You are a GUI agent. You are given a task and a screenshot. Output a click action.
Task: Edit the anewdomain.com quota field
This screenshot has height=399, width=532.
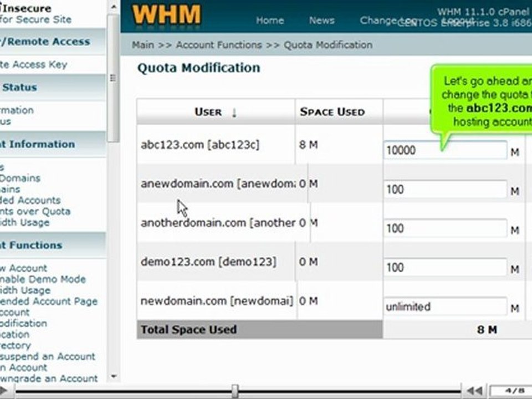(445, 189)
